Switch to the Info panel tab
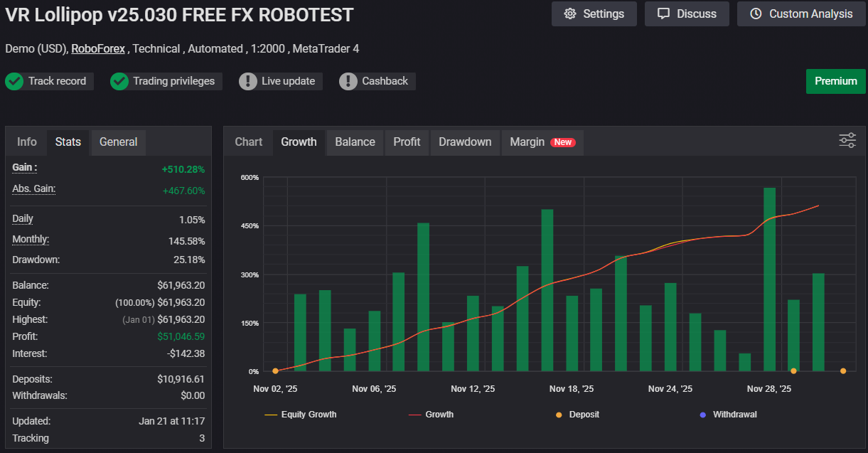The image size is (868, 453). (x=27, y=142)
